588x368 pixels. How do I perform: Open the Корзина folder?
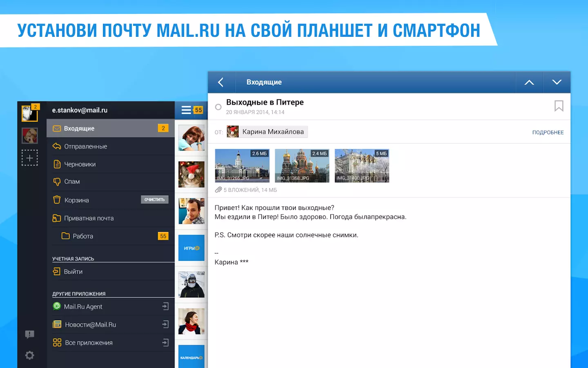[111, 200]
